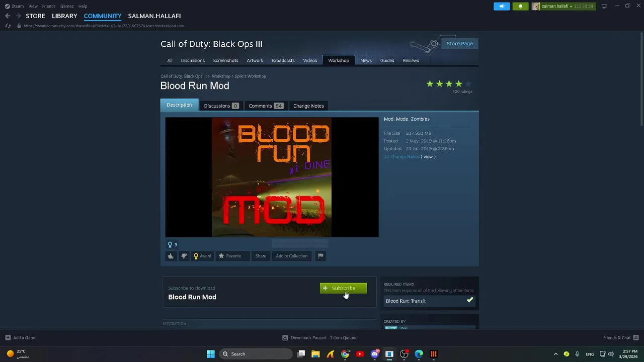Click the green Subscribe button
Viewport: 644px width, 362px height.
tap(343, 288)
